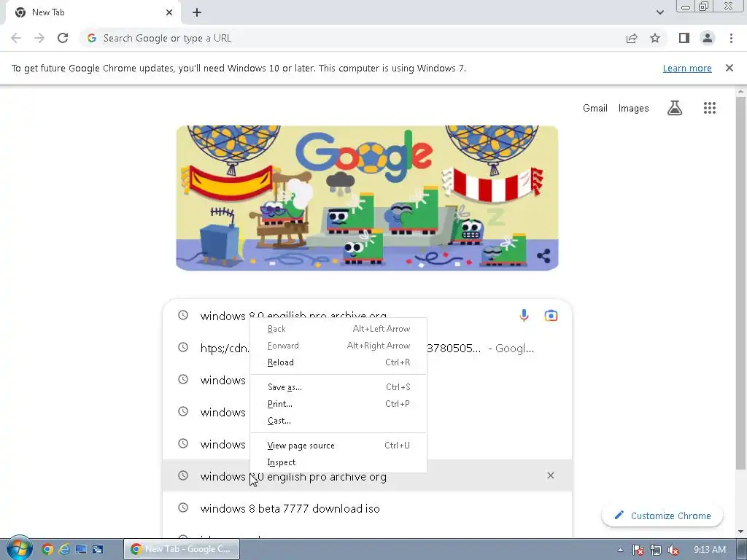
Task: Open Google apps grid icon
Action: [709, 108]
